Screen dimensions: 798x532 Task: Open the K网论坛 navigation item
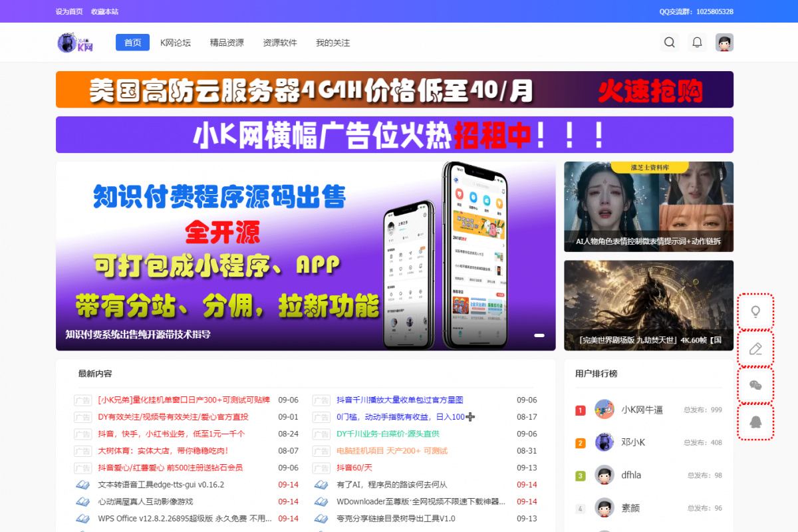pyautogui.click(x=176, y=43)
